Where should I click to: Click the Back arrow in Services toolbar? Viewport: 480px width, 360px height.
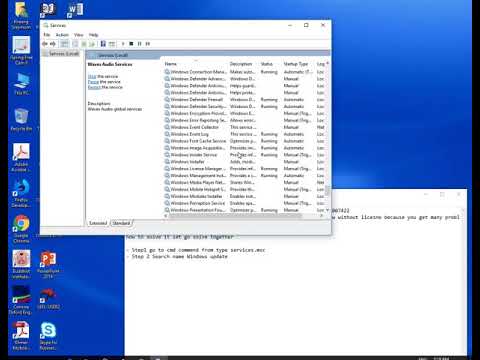[45, 44]
